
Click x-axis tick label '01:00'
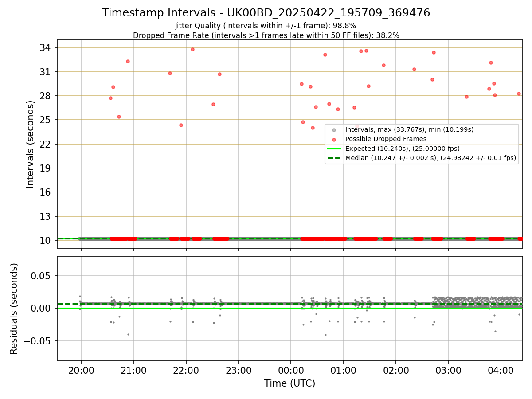344,370
